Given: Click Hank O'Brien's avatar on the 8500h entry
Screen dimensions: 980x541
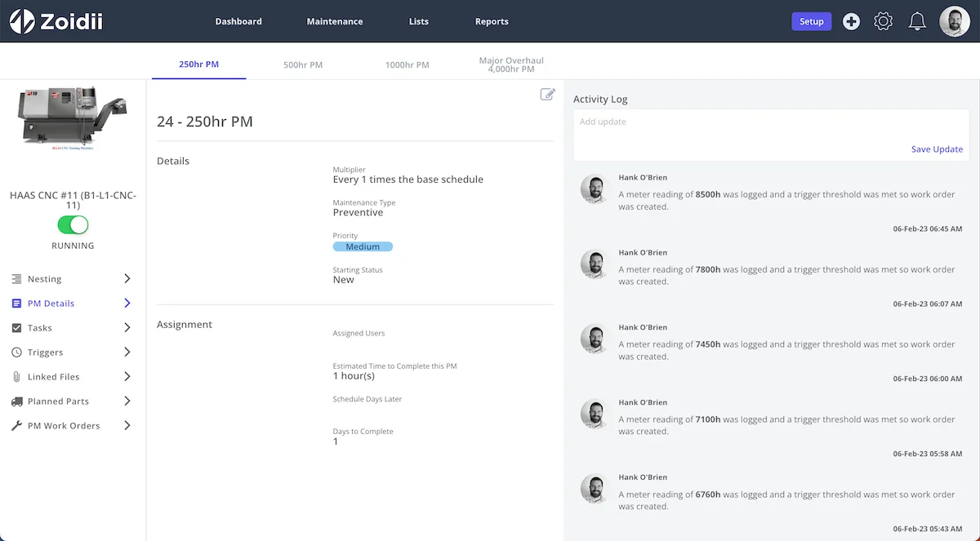Looking at the screenshot, I should pos(595,188).
